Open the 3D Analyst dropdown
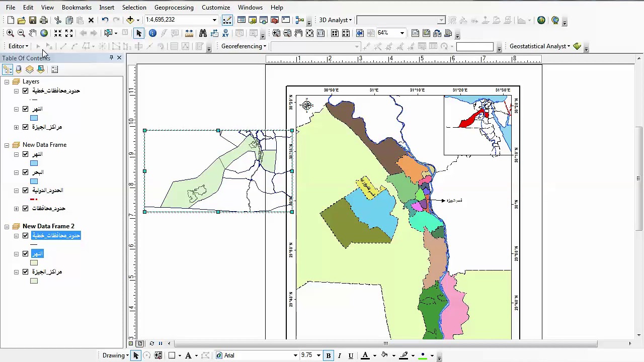Viewport: 644px width, 362px height. point(335,20)
